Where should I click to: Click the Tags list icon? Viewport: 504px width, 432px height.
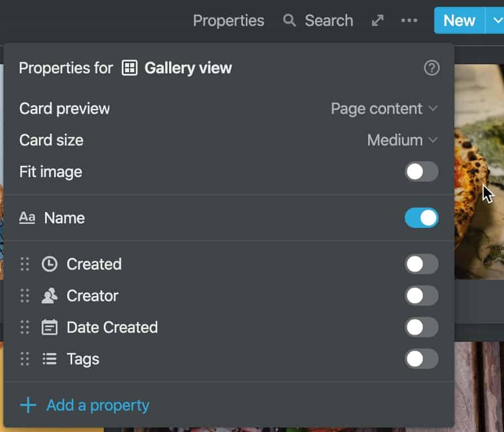pyautogui.click(x=50, y=359)
